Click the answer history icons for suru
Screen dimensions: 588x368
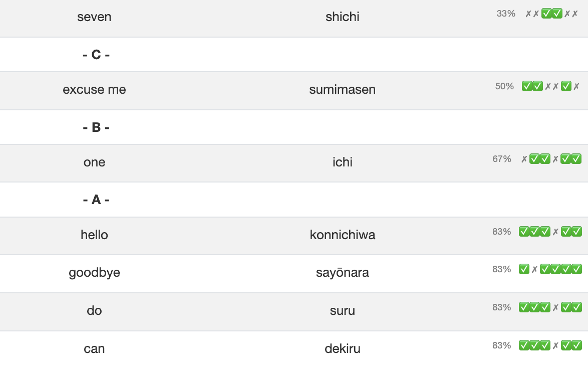click(550, 307)
